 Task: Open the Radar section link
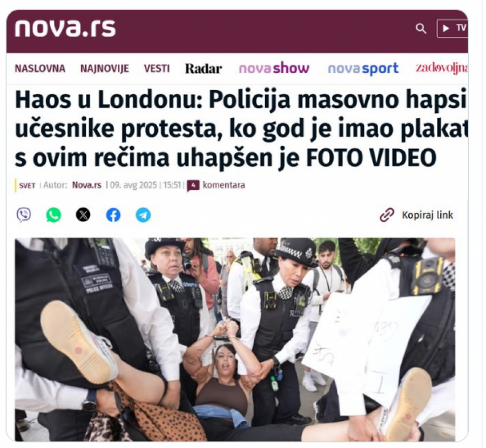[204, 69]
